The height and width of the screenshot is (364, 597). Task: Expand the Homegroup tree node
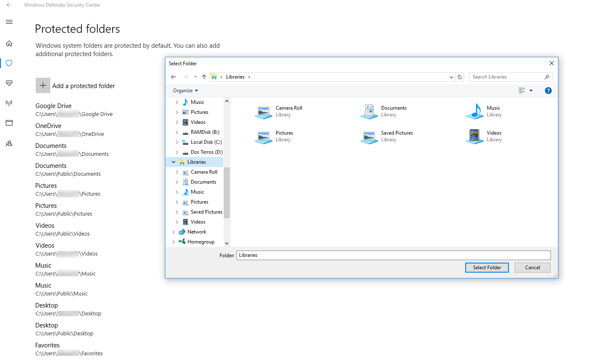click(x=173, y=242)
